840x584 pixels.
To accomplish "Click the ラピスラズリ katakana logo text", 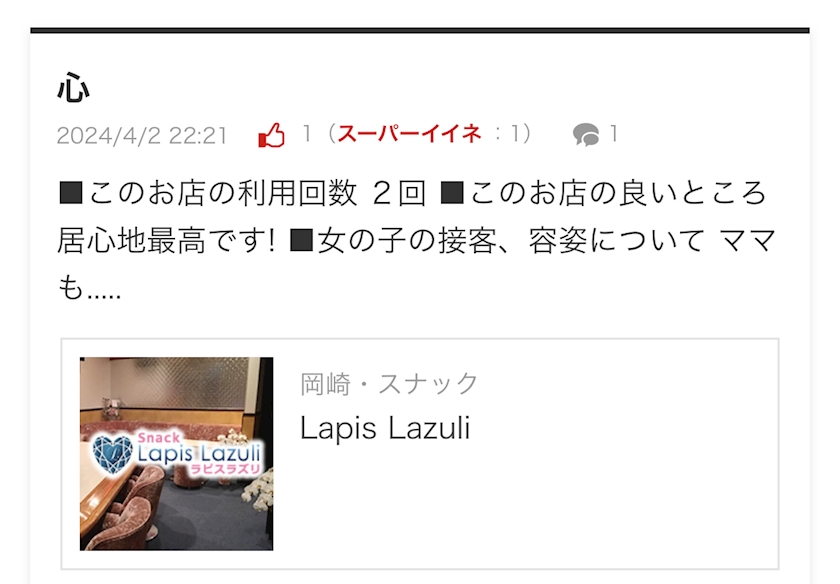I will [x=225, y=469].
